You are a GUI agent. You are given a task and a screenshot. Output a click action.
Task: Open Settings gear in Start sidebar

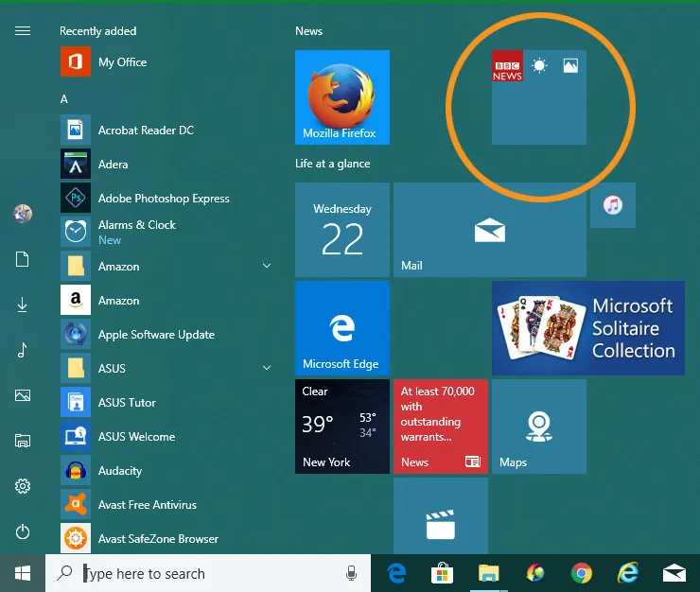click(23, 486)
